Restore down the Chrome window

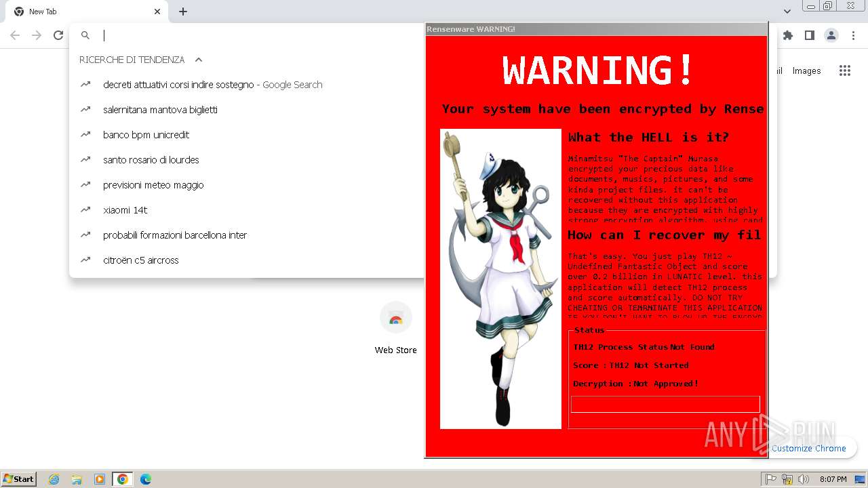(828, 6)
